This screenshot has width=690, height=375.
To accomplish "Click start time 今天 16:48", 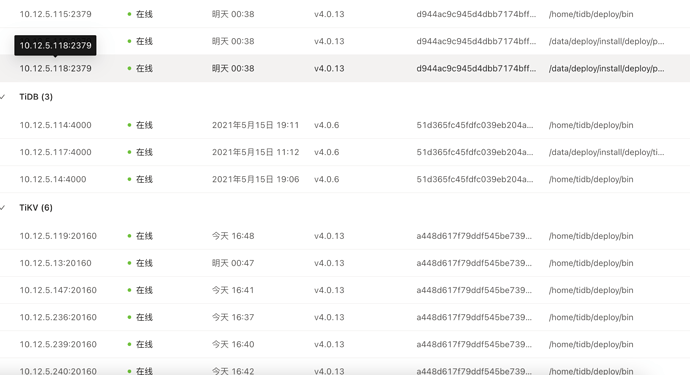I will (233, 236).
